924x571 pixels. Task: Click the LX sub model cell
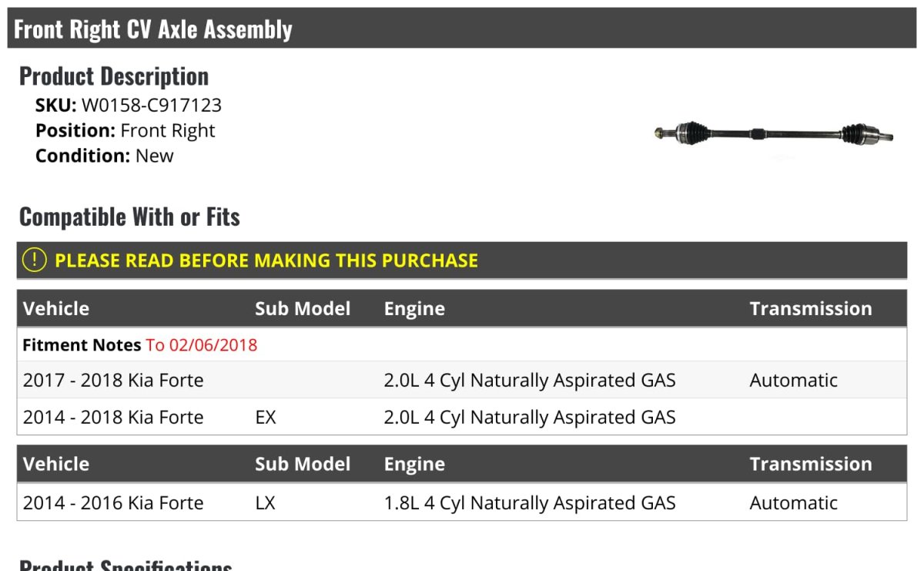click(x=266, y=503)
